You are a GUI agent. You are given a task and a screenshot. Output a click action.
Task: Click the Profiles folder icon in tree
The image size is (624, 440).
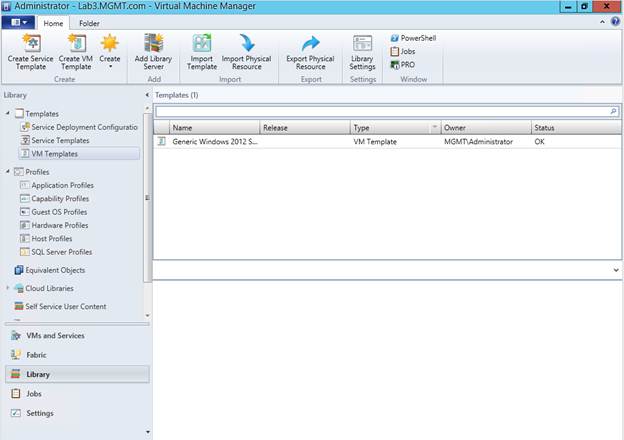pyautogui.click(x=19, y=172)
